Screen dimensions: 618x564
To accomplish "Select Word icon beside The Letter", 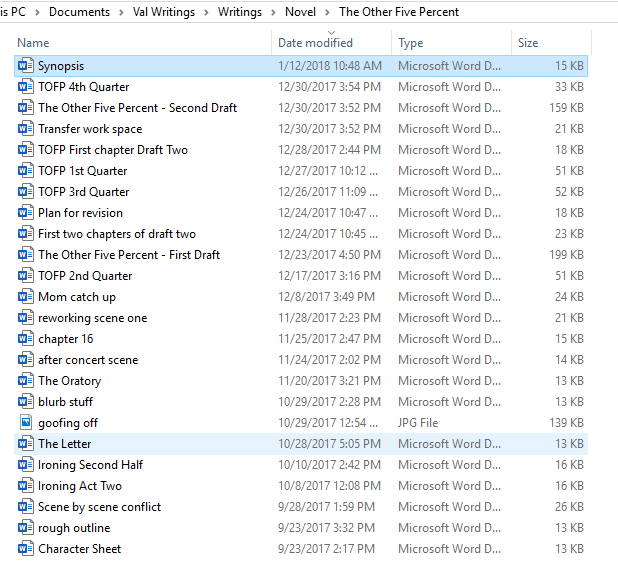I will (25, 444).
